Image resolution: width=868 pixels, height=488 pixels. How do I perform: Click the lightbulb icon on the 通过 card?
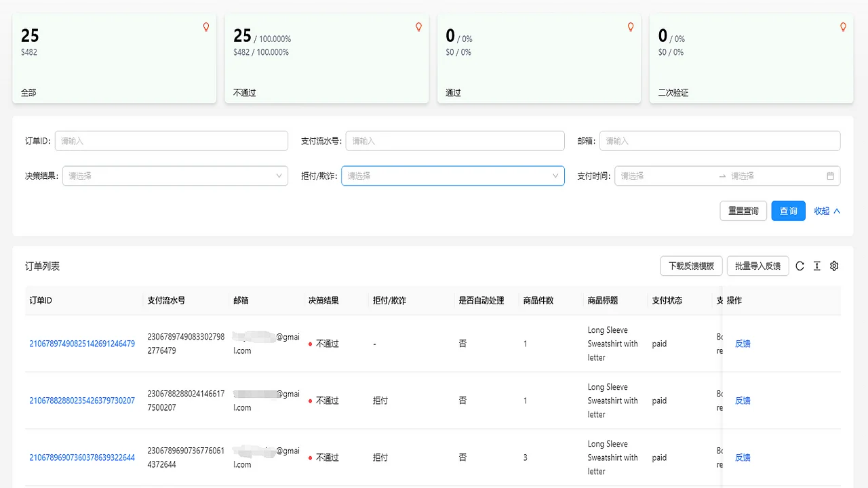point(631,27)
